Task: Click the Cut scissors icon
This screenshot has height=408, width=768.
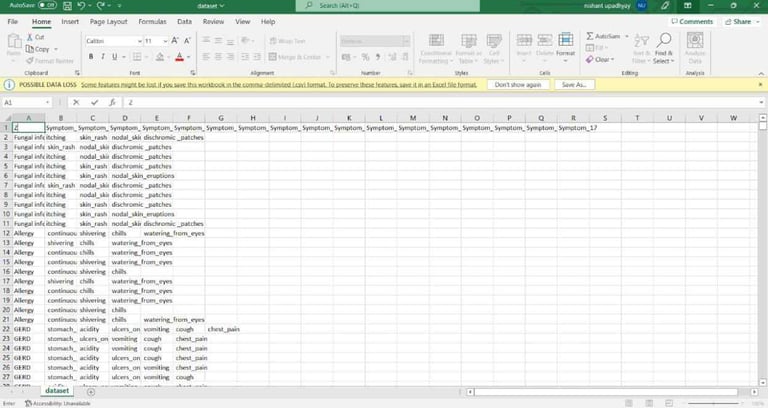Action: pyautogui.click(x=30, y=37)
